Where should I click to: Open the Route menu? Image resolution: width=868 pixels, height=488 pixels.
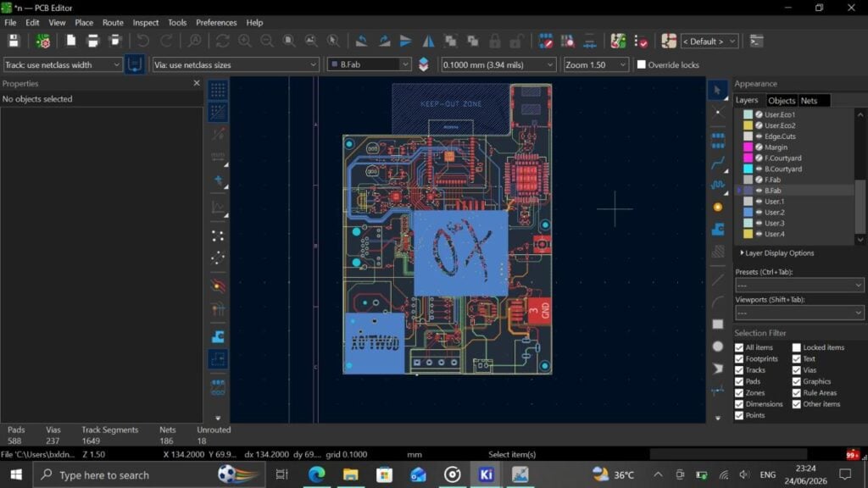point(113,23)
